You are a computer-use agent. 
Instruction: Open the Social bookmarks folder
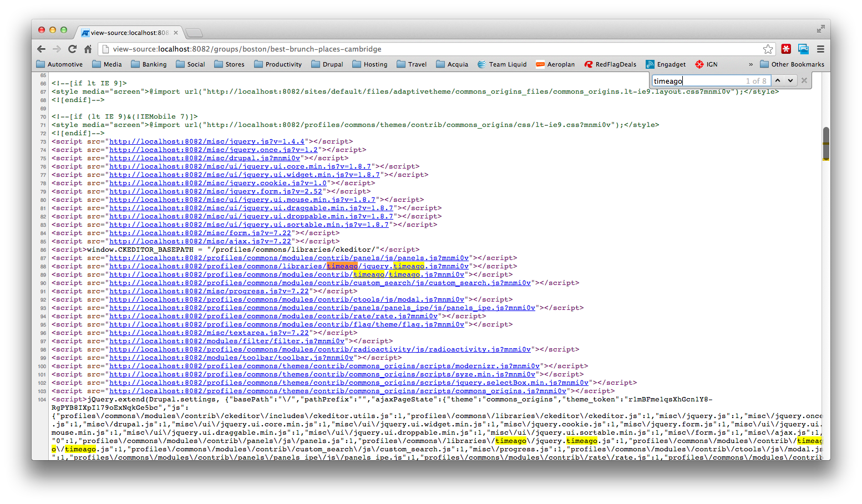point(190,64)
